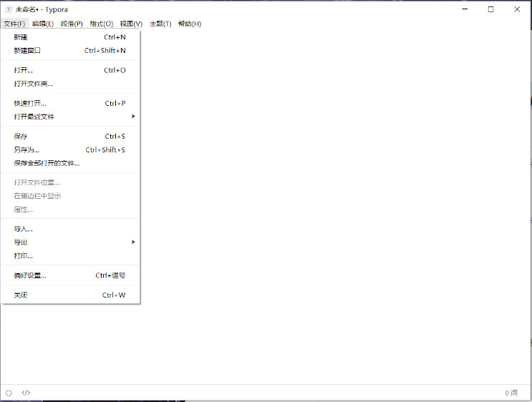Screen dimensions: 532x402
Task: Maximize the Typora window
Action: pyautogui.click(x=490, y=9)
